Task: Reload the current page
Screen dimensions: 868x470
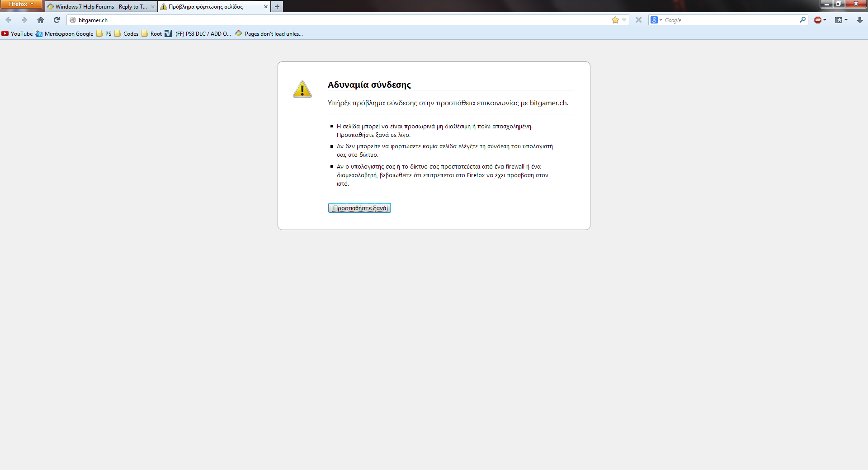Action: (x=57, y=20)
